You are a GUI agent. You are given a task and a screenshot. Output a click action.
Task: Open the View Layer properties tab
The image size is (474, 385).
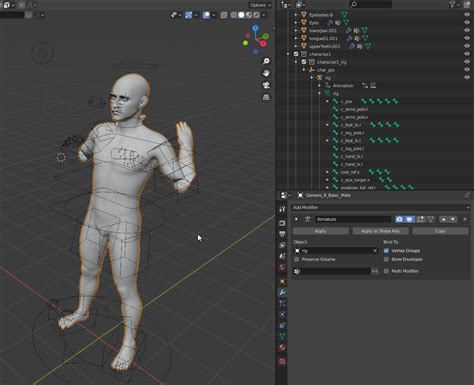(282, 245)
